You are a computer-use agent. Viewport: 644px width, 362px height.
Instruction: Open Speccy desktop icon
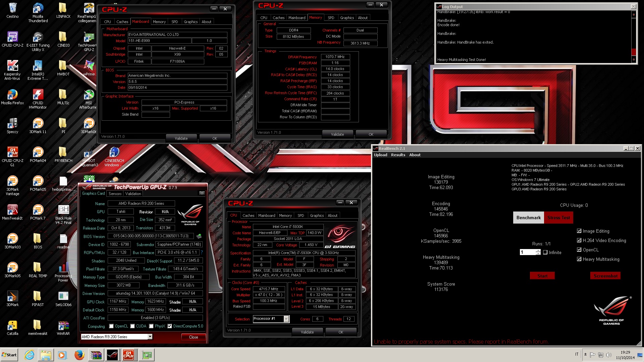point(12,126)
